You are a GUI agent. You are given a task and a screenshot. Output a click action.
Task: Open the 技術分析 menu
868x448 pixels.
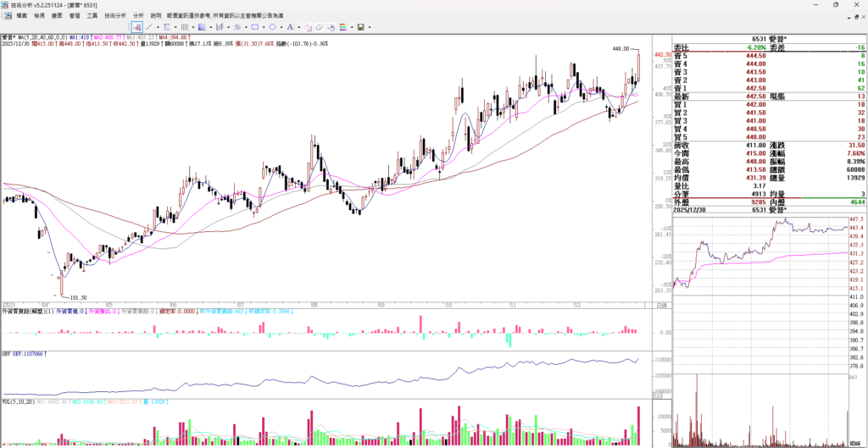click(115, 15)
